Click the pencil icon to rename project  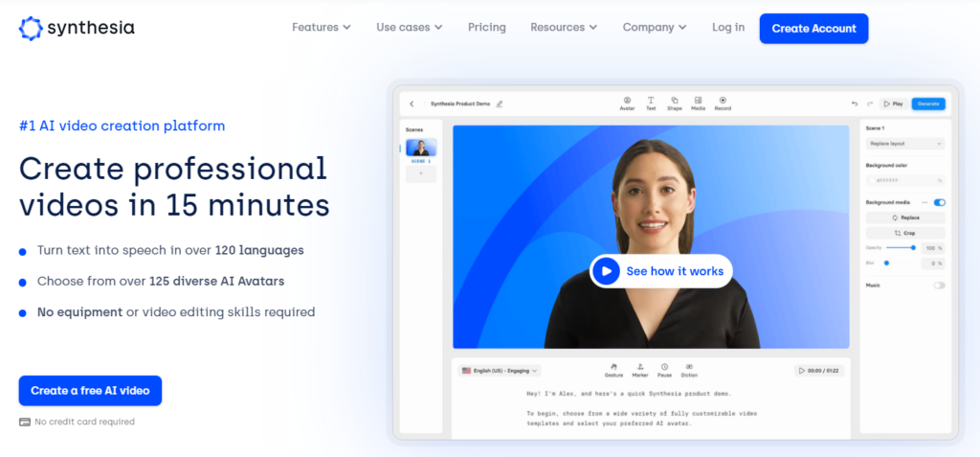(500, 103)
